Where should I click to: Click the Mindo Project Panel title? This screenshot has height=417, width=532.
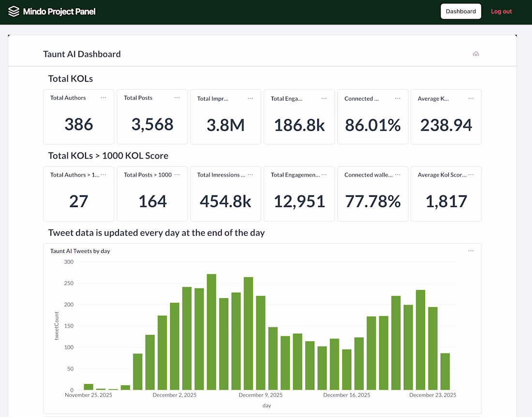pyautogui.click(x=59, y=12)
